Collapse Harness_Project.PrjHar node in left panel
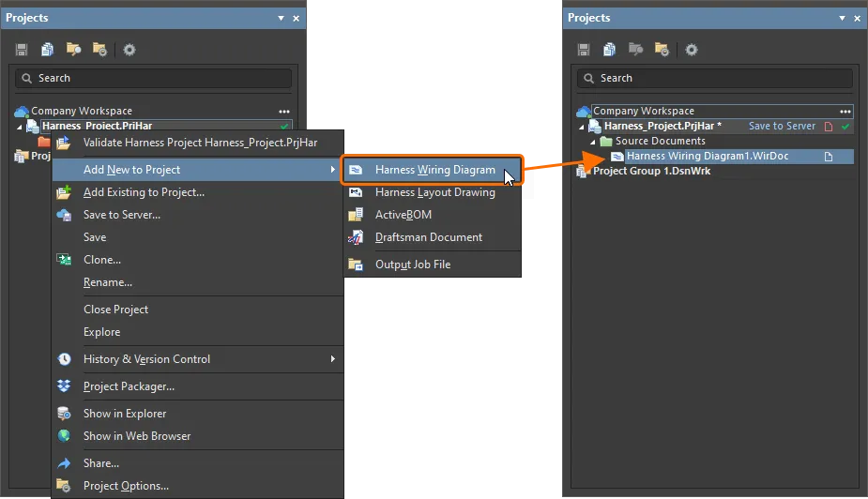Viewport: 868px width, 499px height. pos(20,128)
